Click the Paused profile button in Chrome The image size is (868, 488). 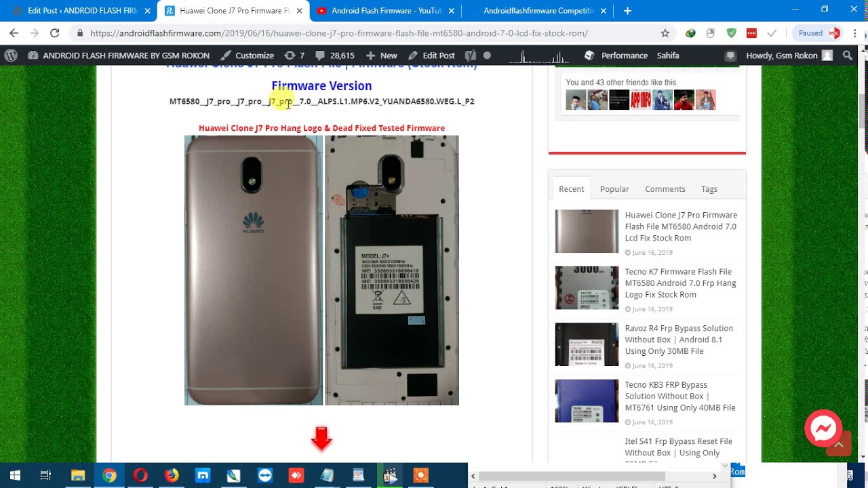[817, 33]
